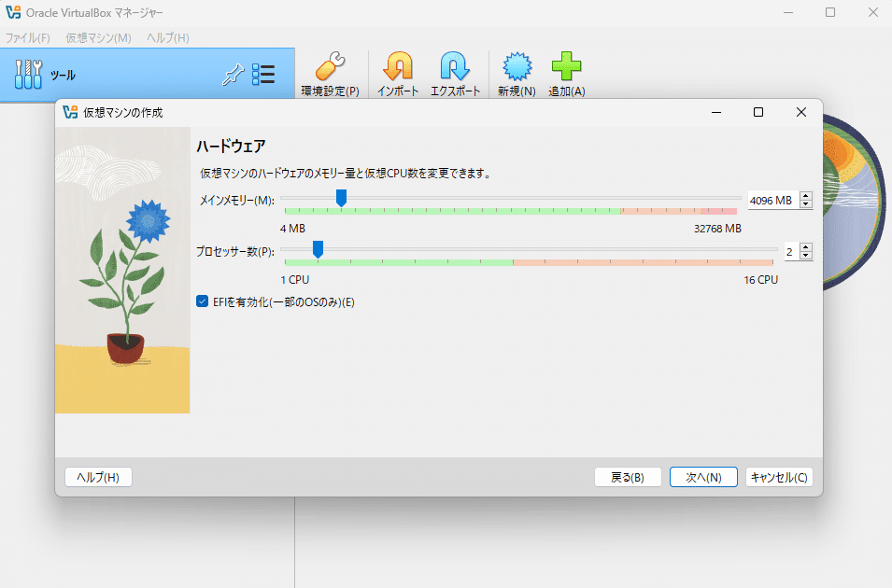Click the processor count field showing 2
Image resolution: width=892 pixels, height=588 pixels.
pos(791,251)
